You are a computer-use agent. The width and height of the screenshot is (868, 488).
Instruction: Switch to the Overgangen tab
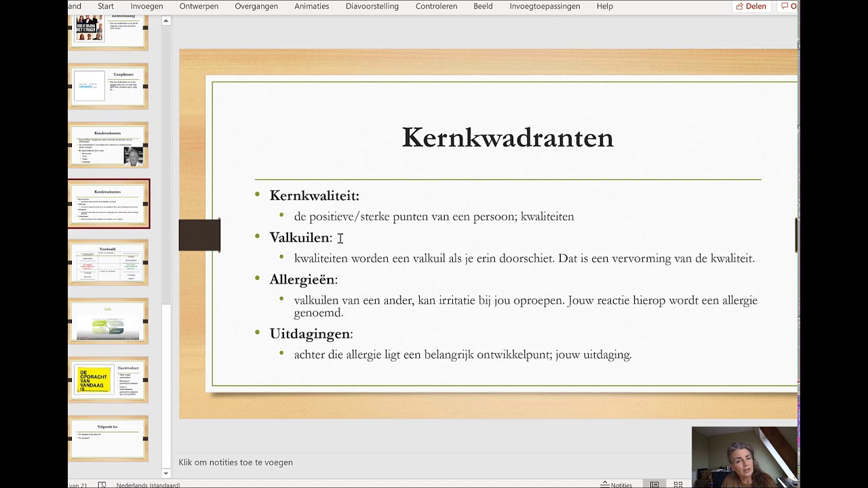(256, 6)
